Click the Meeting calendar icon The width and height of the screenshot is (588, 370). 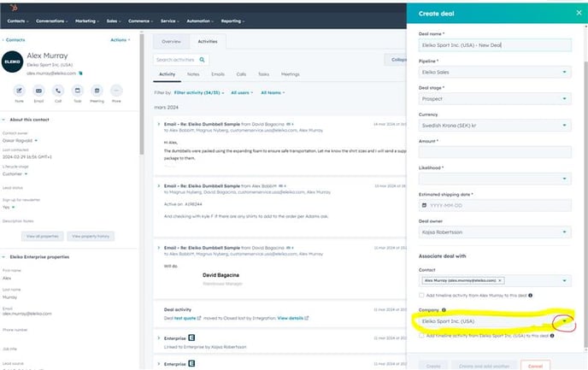point(97,90)
